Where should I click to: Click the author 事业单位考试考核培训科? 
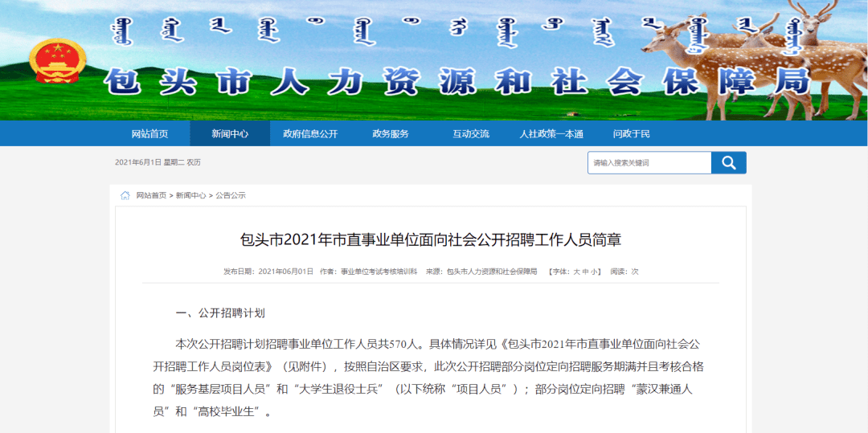pyautogui.click(x=378, y=272)
